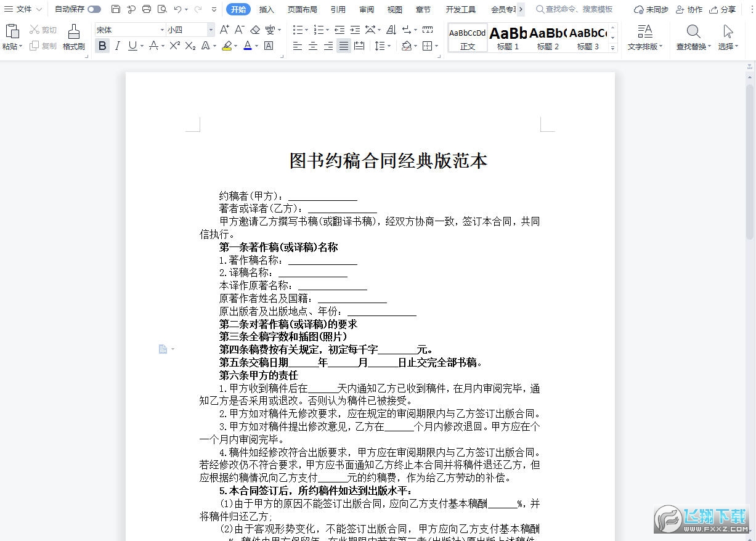Switch to the 引用 tab
This screenshot has height=541, width=756.
pyautogui.click(x=338, y=9)
